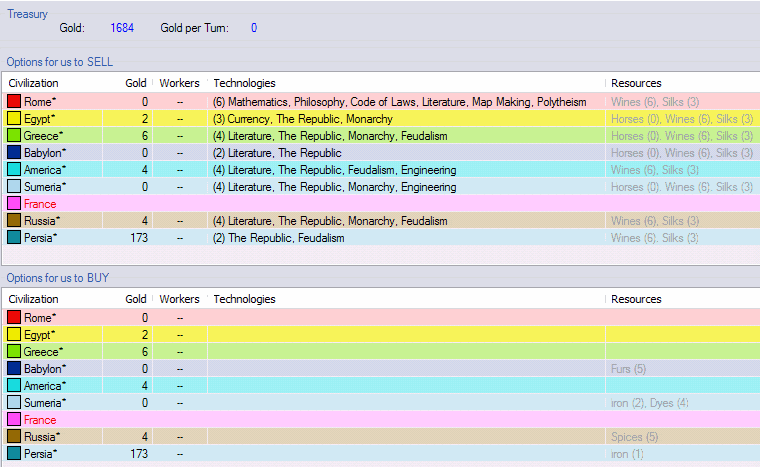
Task: Select Egypt's Currency, The Republic, Monarchy cell
Action: pyautogui.click(x=302, y=119)
